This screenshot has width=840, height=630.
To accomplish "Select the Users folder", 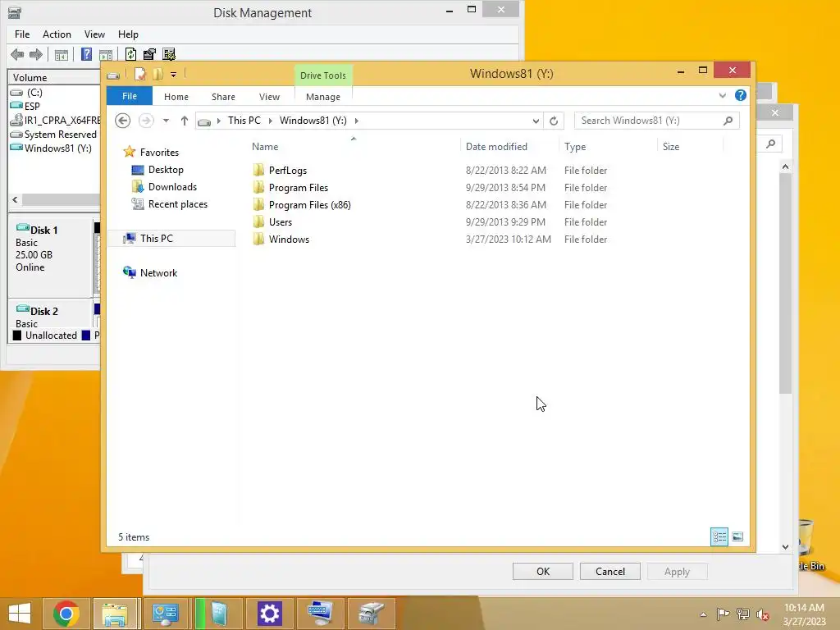I will (x=281, y=221).
